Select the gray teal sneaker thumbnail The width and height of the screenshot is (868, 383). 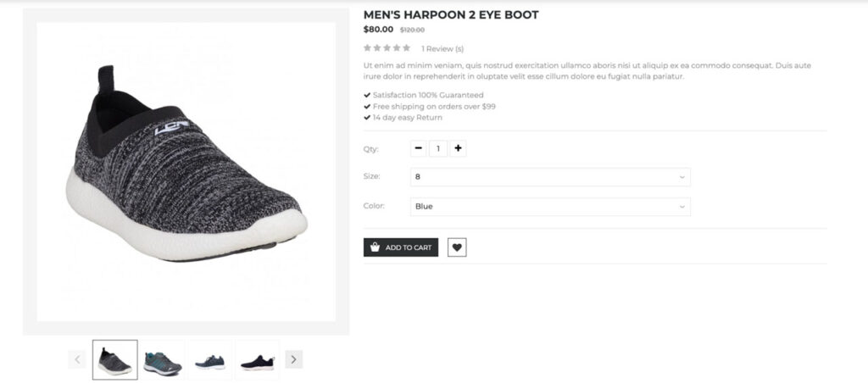tap(163, 360)
